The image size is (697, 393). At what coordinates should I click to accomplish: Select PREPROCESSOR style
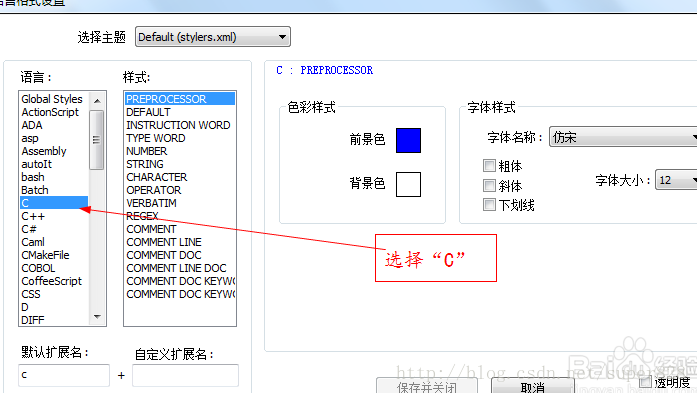[x=180, y=99]
